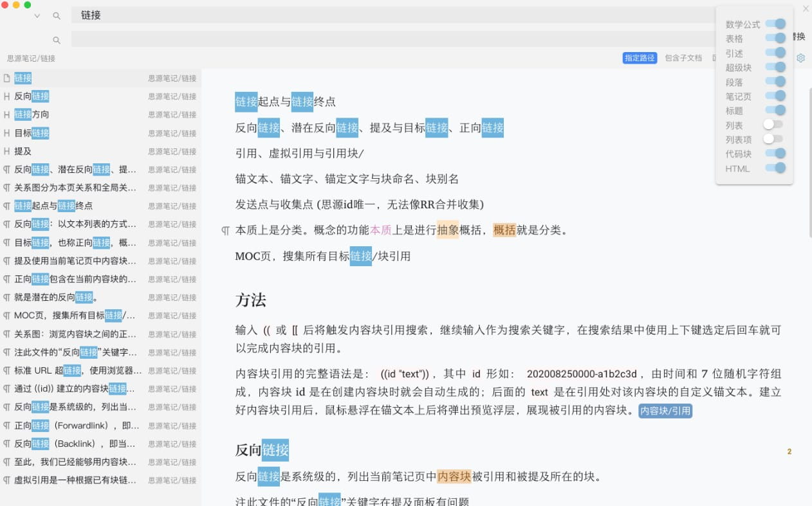Switch to the 包含子文档 filter option
This screenshot has width=812, height=506.
683,58
